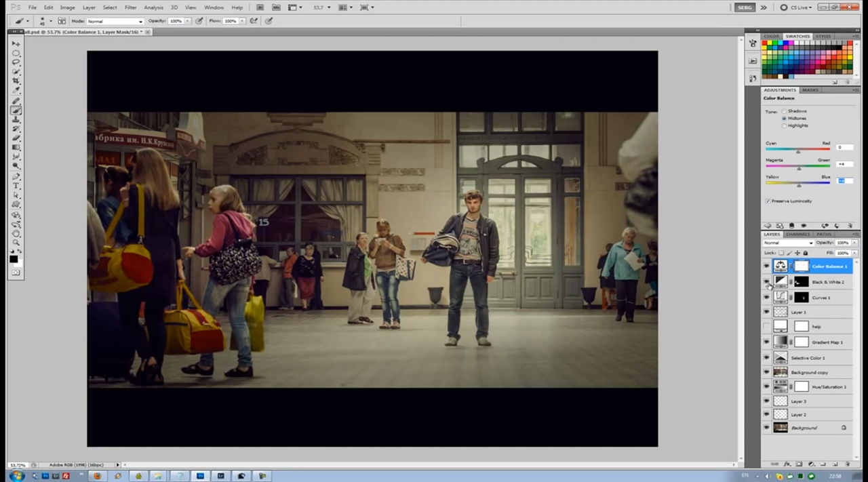Screen dimensions: 868x482
Task: Expand the layer Opacity slider arrow
Action: [854, 243]
